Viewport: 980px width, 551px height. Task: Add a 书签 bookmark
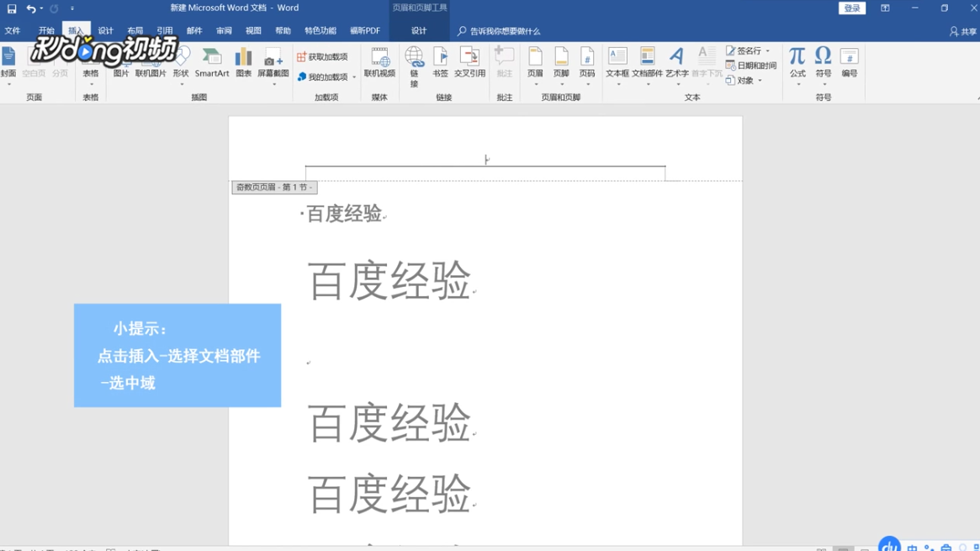tap(440, 62)
